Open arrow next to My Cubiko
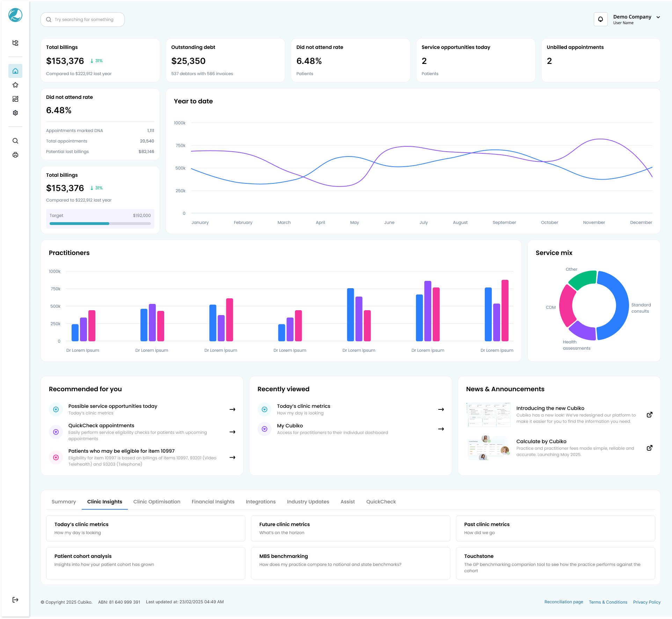The image size is (672, 619). (441, 429)
